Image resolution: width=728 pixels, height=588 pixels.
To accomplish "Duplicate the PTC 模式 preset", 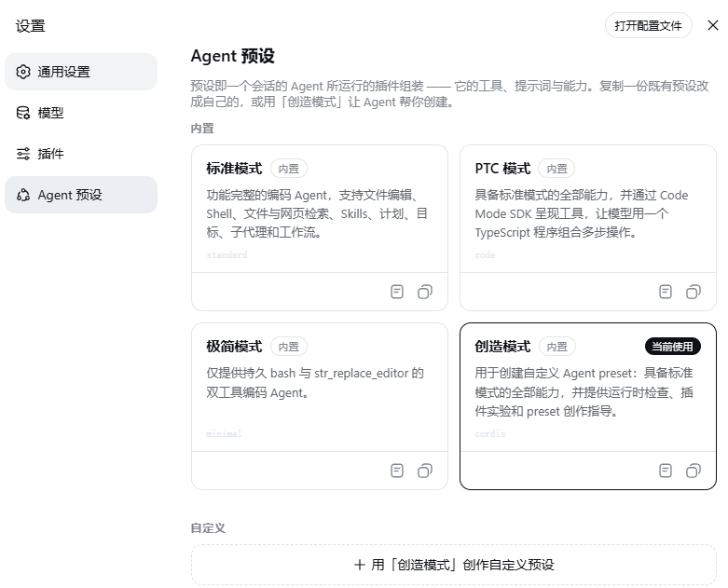I will (694, 292).
